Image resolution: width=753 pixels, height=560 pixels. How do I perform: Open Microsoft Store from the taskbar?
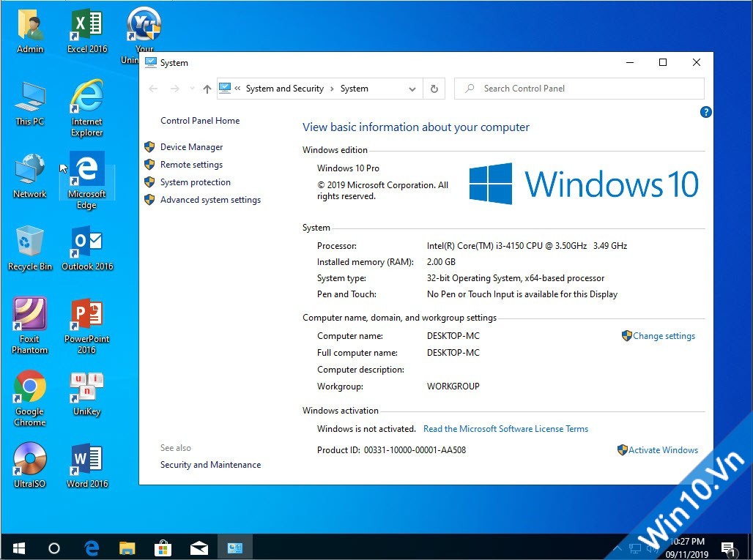click(x=163, y=548)
